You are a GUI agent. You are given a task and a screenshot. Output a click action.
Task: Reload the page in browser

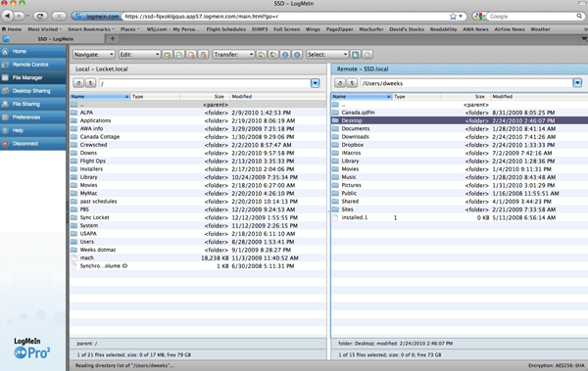40,16
